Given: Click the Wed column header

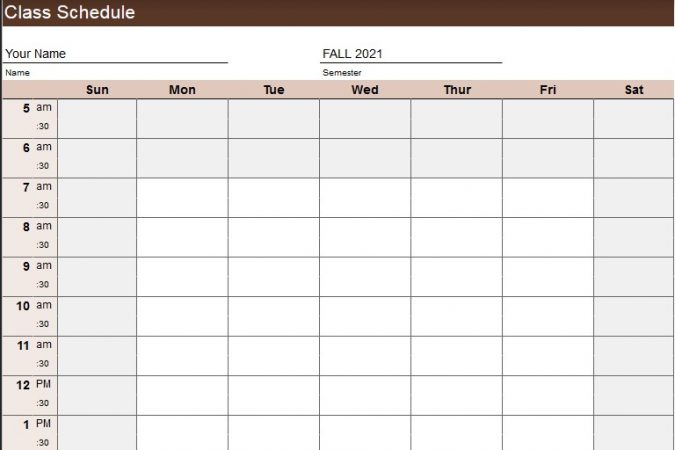Looking at the screenshot, I should tap(365, 90).
